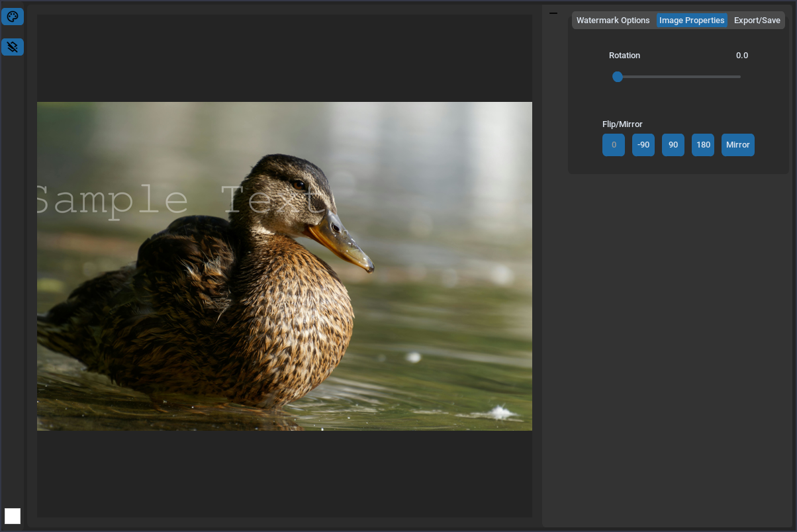
Task: Click the rotation value 0.0
Action: (x=742, y=56)
